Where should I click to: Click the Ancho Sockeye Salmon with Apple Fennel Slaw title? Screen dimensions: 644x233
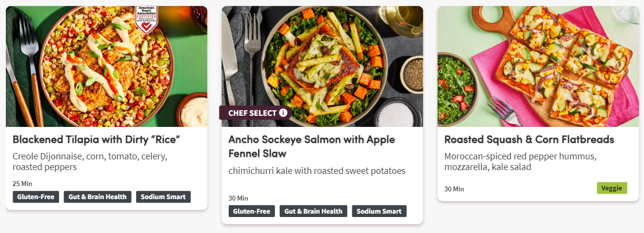click(312, 146)
